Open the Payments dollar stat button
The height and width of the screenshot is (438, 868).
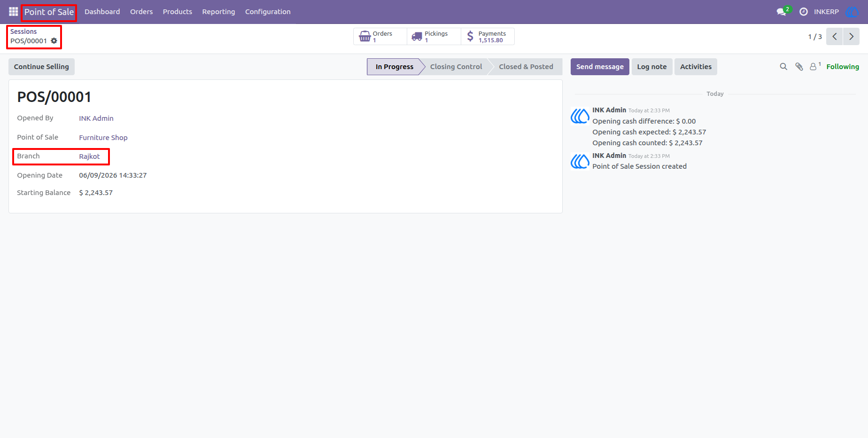point(488,37)
